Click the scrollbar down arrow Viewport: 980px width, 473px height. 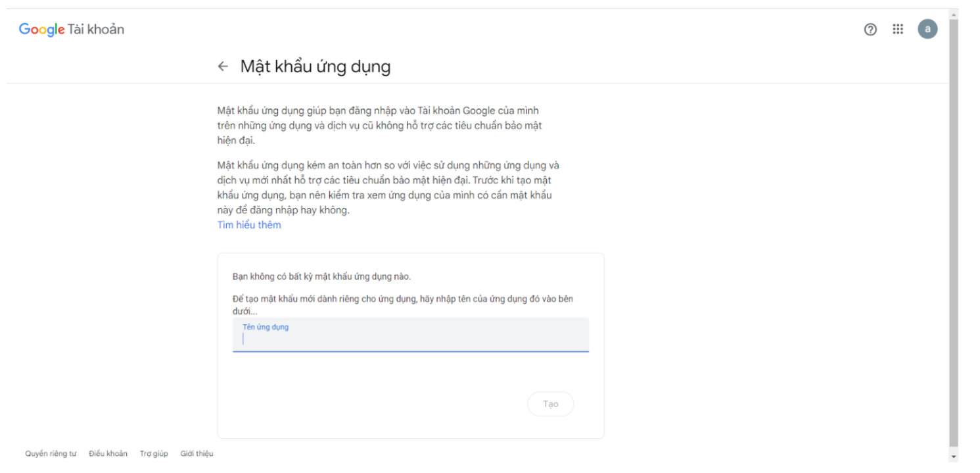pos(954,457)
